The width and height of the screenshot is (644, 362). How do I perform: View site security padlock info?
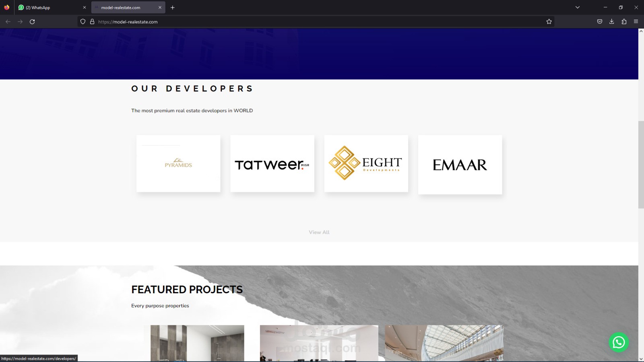[x=92, y=22]
